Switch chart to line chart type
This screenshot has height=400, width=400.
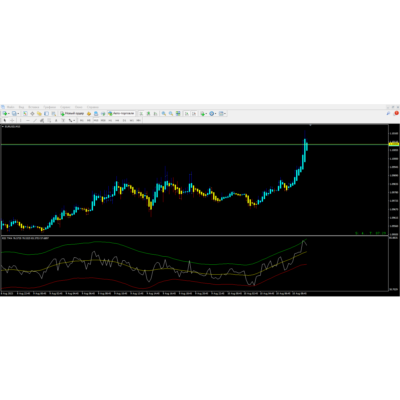[155, 114]
